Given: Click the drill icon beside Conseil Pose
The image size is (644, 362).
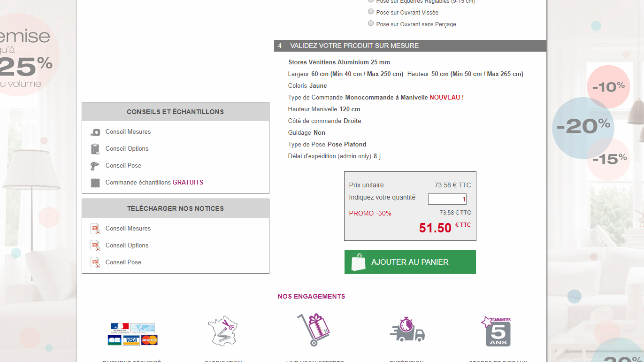Looking at the screenshot, I should [95, 166].
